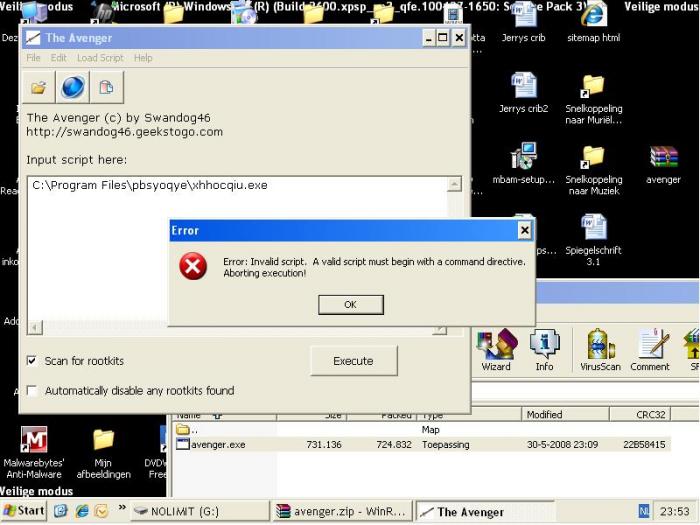Screen dimensions: 700x525
Task: Click OK in the Error dialog
Action: (350, 304)
